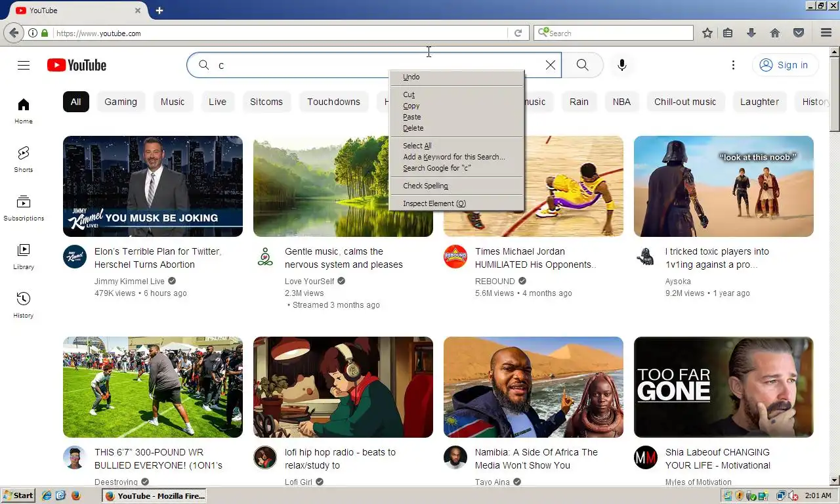Choose Search Google for "c"
Image resolution: width=840 pixels, height=504 pixels.
[x=457, y=168]
